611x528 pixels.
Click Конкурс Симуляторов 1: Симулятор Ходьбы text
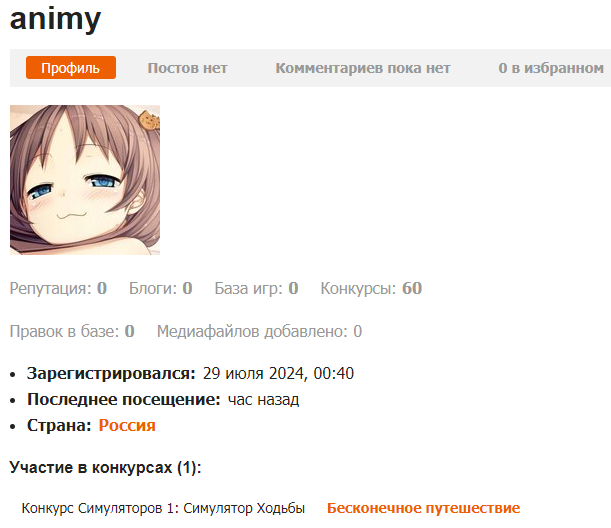[x=163, y=509]
